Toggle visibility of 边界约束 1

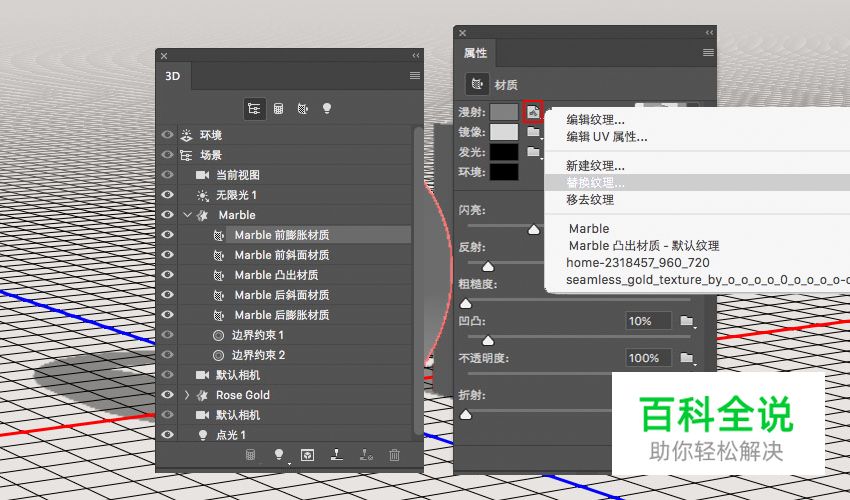[168, 335]
